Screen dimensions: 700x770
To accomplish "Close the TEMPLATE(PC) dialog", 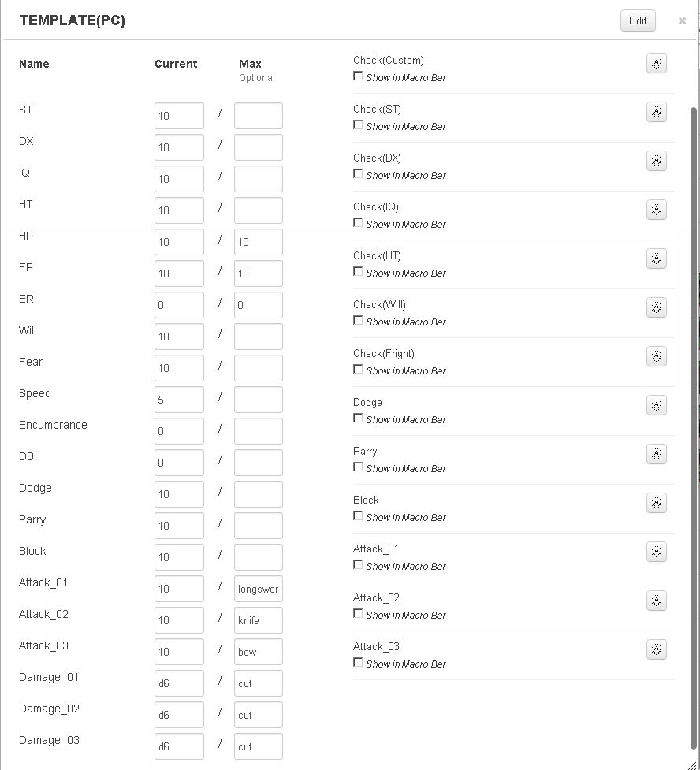I will [682, 21].
